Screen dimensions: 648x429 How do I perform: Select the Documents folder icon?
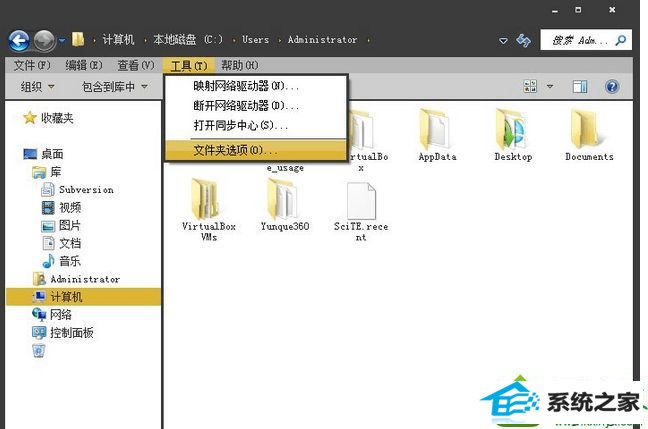point(588,131)
